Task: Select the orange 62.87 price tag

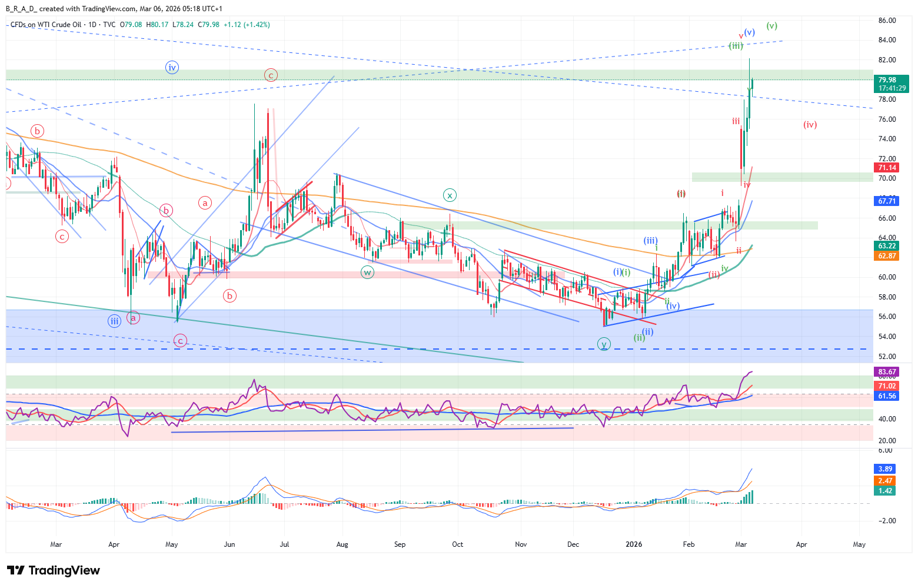Action: tap(887, 256)
